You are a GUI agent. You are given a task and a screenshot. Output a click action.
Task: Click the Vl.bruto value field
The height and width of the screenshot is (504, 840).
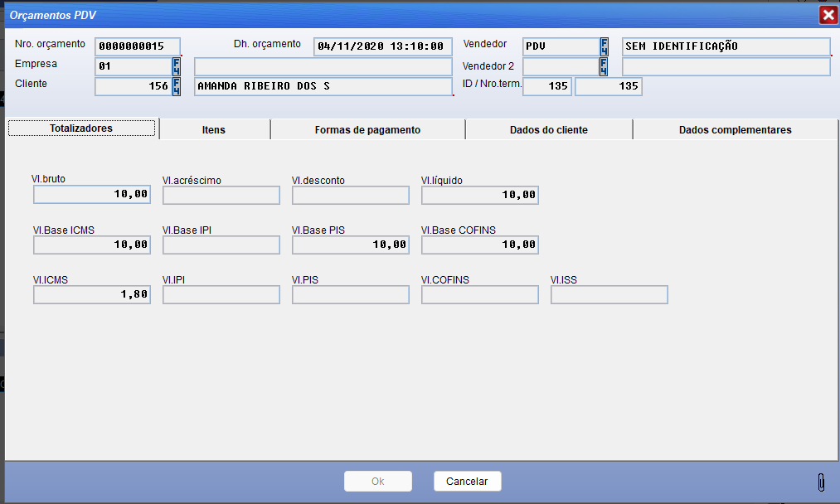pyautogui.click(x=92, y=195)
